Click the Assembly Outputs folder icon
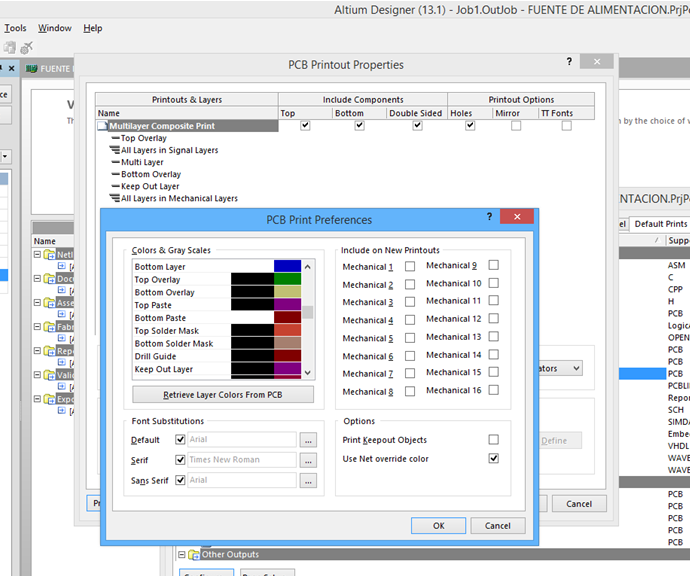This screenshot has width=690, height=576. coord(49,303)
